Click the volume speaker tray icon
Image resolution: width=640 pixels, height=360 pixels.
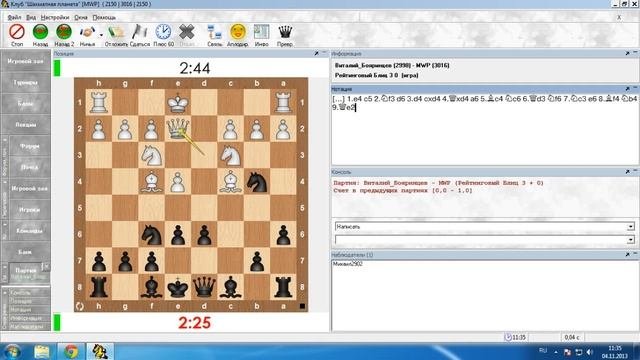point(589,352)
